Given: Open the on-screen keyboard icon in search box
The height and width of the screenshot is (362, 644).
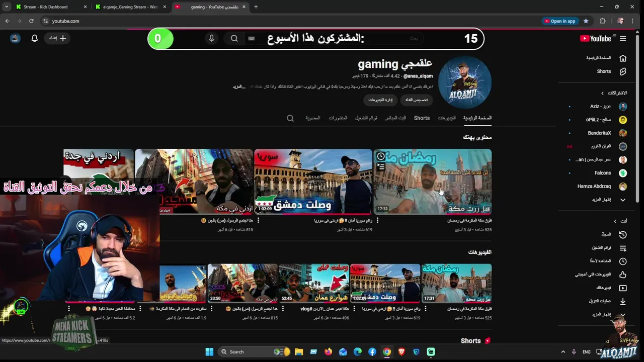Looking at the screenshot, I should click(252, 38).
